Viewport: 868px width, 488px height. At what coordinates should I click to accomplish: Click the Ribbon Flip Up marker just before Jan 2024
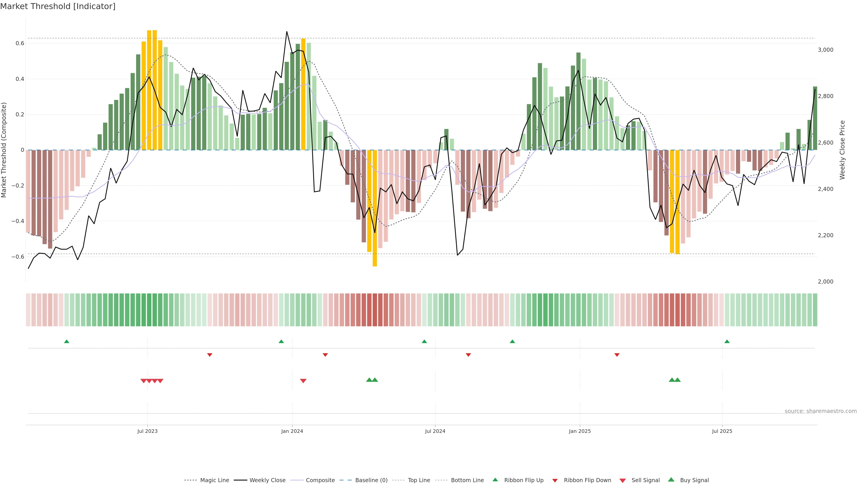point(281,342)
